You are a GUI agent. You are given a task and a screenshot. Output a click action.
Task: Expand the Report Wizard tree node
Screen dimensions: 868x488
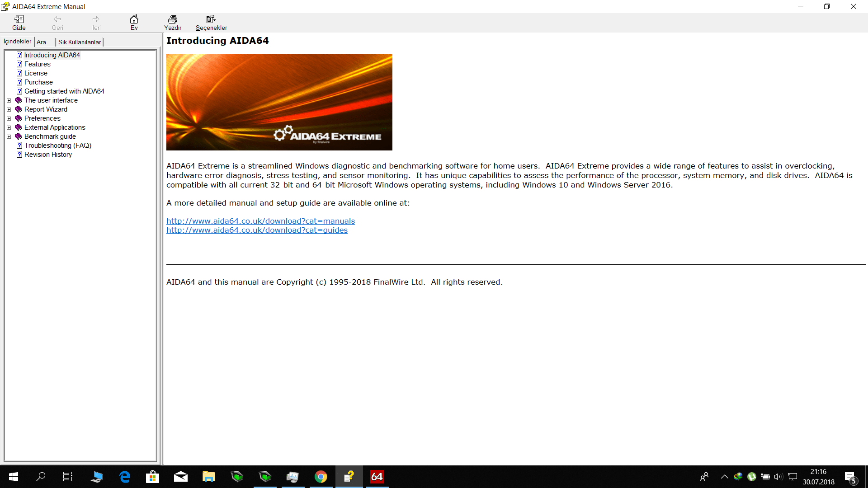click(x=9, y=109)
